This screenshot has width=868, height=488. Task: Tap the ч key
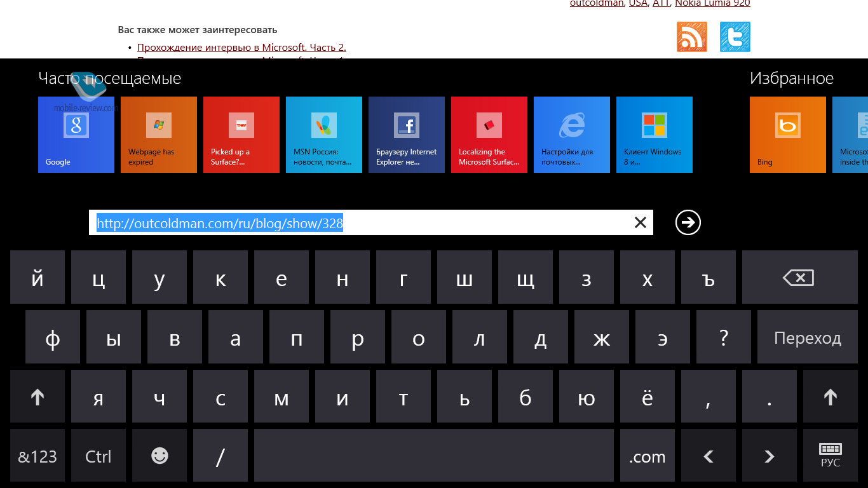[x=159, y=396]
